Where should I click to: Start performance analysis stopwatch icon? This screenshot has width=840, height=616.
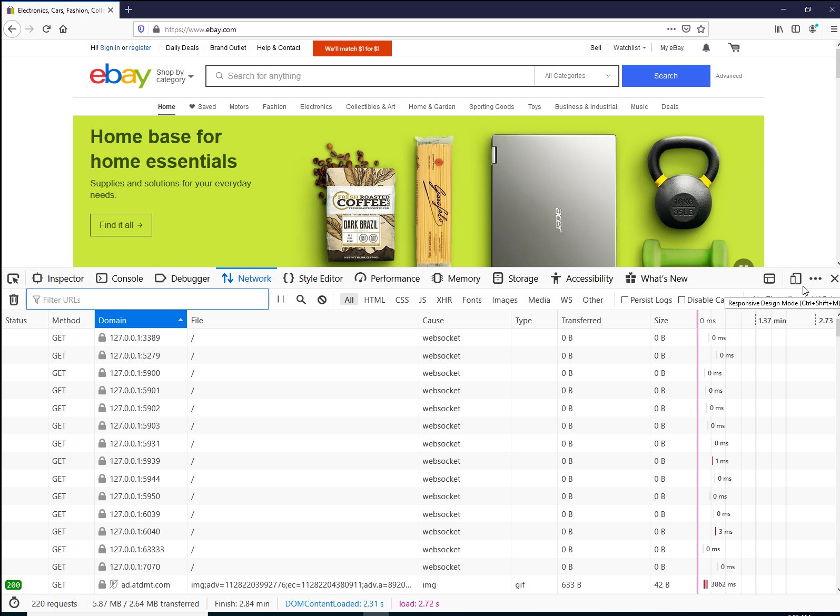tap(14, 603)
